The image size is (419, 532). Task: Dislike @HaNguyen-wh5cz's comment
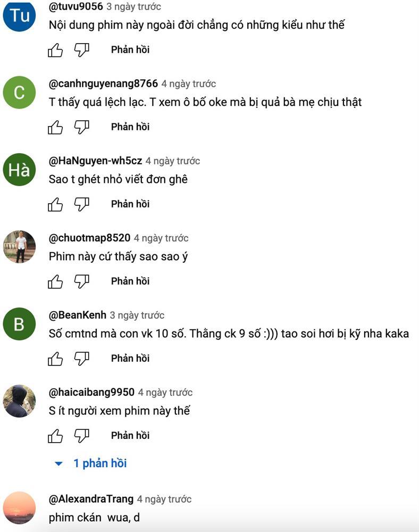coord(82,204)
